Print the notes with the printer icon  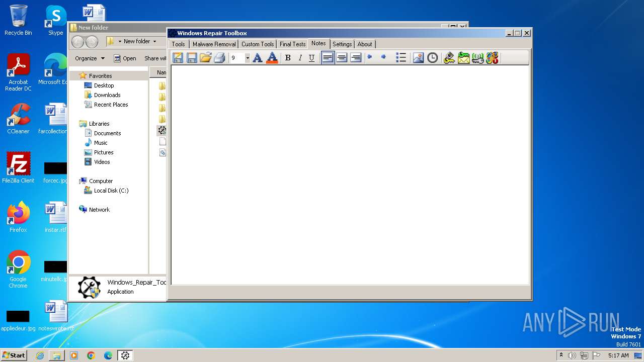pos(219,58)
